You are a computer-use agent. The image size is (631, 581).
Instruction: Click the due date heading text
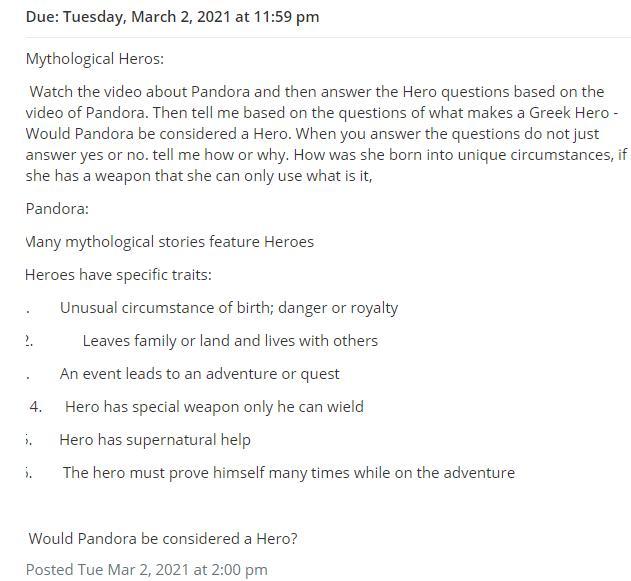pos(172,17)
